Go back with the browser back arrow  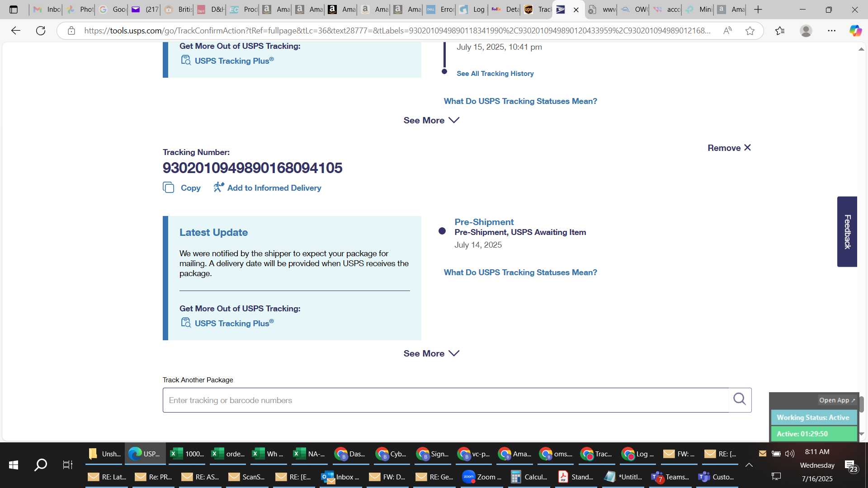[16, 31]
